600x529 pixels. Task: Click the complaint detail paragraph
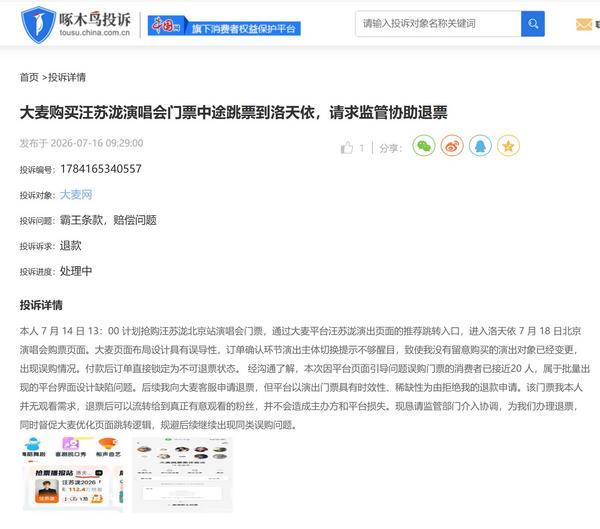click(x=305, y=378)
